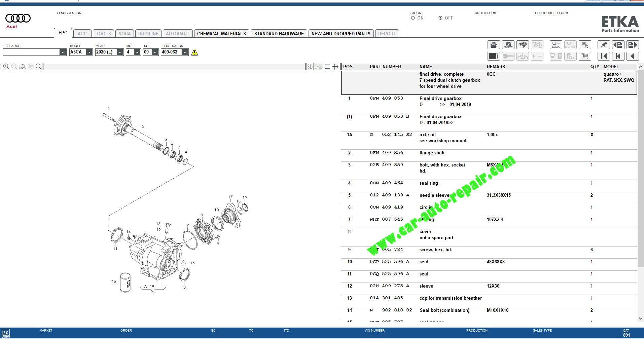The width and height of the screenshot is (644, 339).
Task: Jump to first main group icon
Action: [604, 56]
